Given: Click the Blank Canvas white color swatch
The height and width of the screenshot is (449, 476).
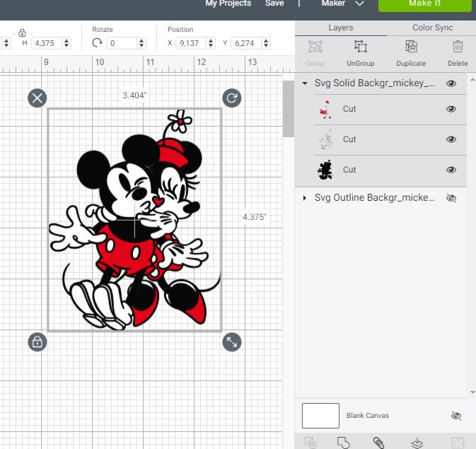Looking at the screenshot, I should (x=320, y=415).
